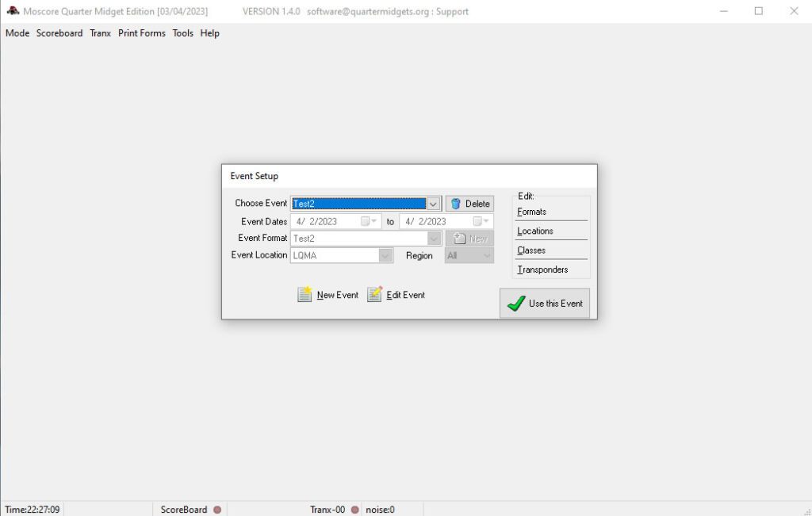Click the Edit Event pencil icon

click(375, 295)
